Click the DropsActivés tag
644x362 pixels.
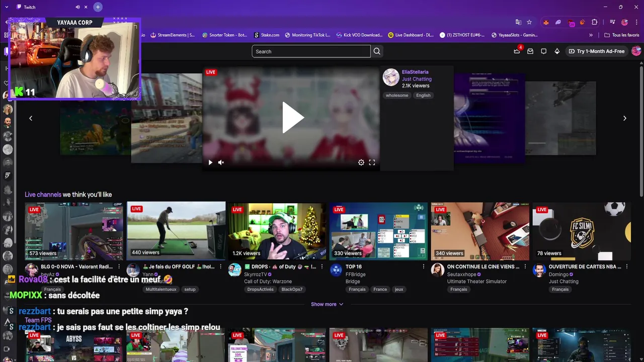coord(260,289)
